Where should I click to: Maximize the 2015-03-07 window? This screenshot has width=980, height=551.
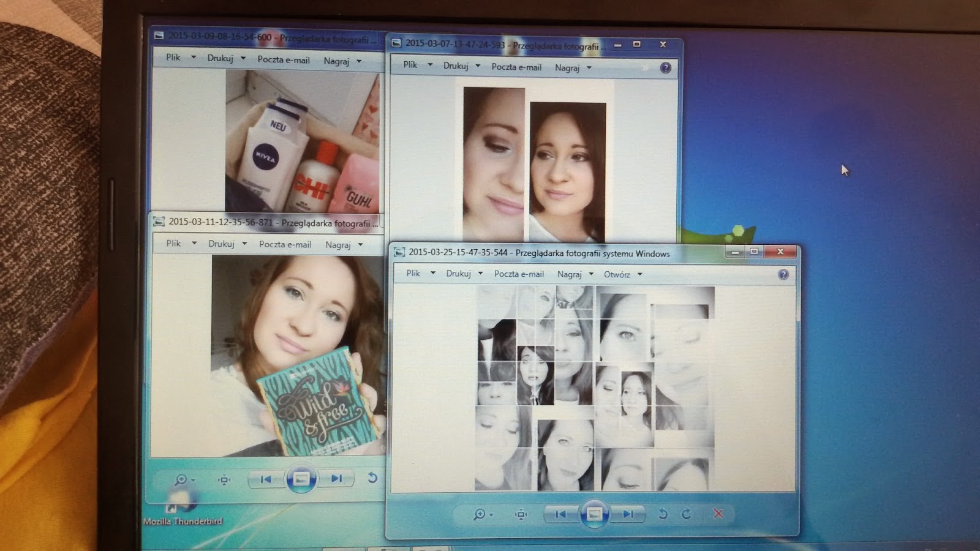(x=637, y=44)
